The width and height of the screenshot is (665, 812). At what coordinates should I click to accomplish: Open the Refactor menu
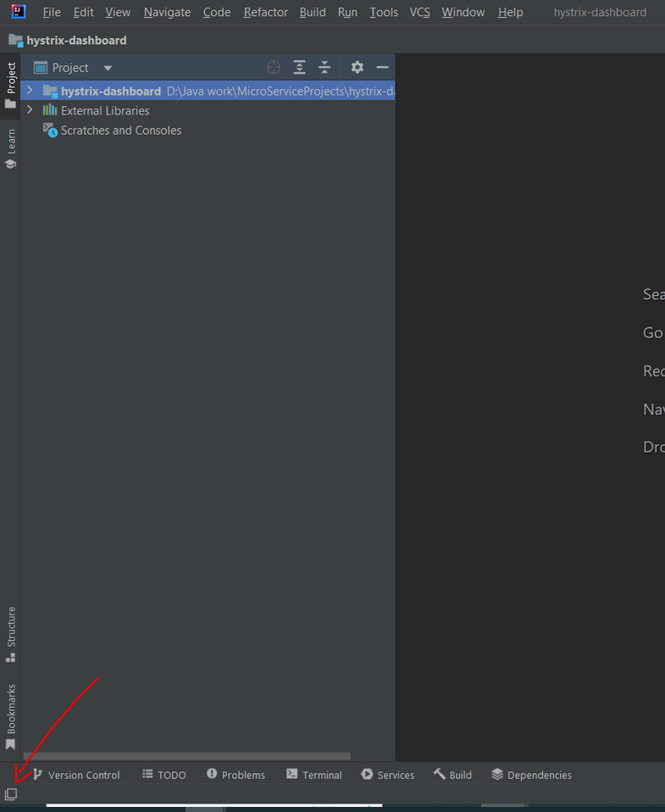pyautogui.click(x=265, y=12)
